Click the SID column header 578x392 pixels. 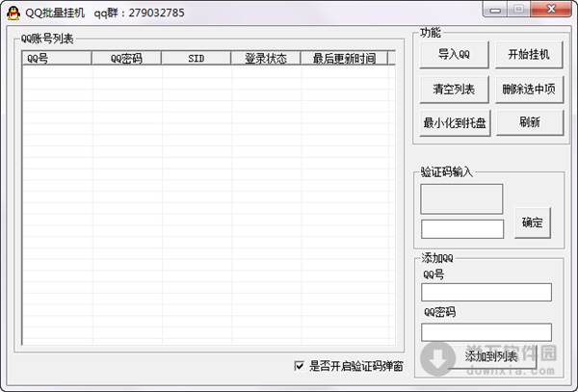point(197,58)
